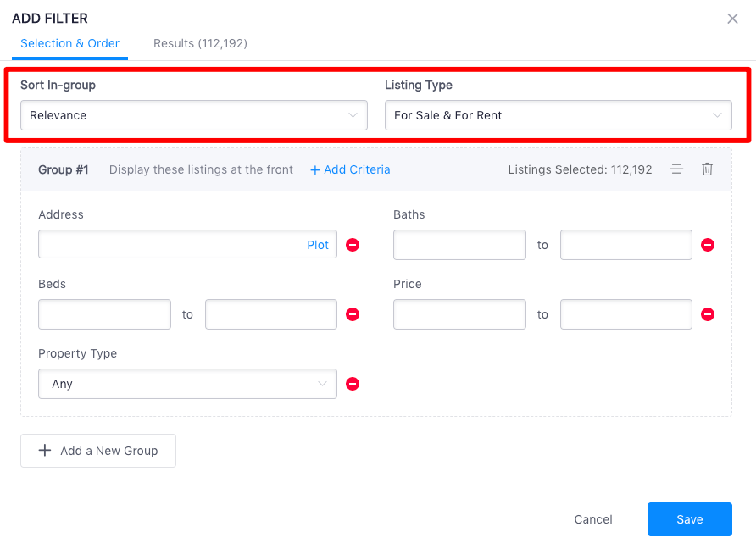The width and height of the screenshot is (756, 549).
Task: Open the Listing Type dropdown
Action: [558, 115]
